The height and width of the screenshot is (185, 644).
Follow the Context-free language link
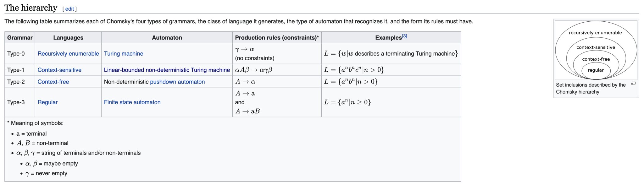point(53,82)
